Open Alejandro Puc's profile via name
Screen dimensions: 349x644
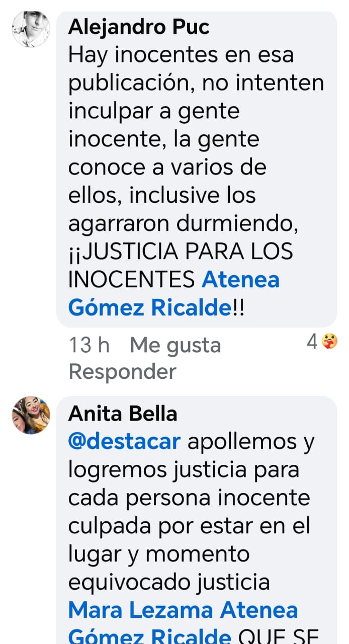point(139,27)
